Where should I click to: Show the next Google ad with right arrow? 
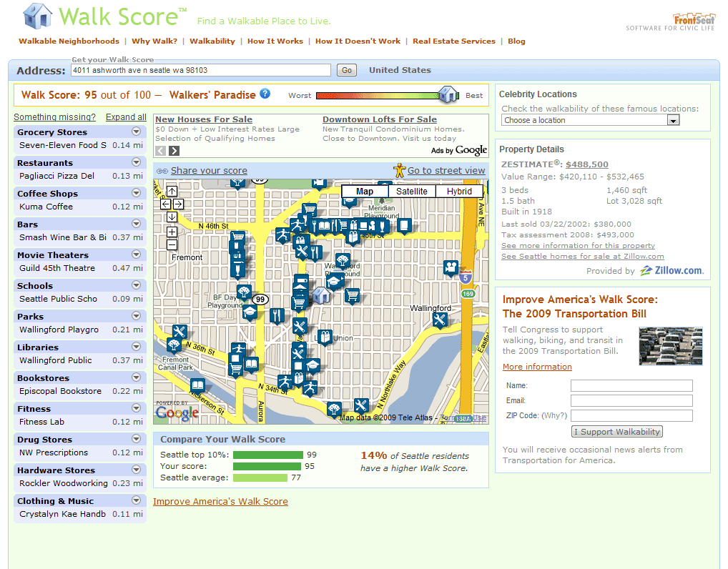(174, 151)
